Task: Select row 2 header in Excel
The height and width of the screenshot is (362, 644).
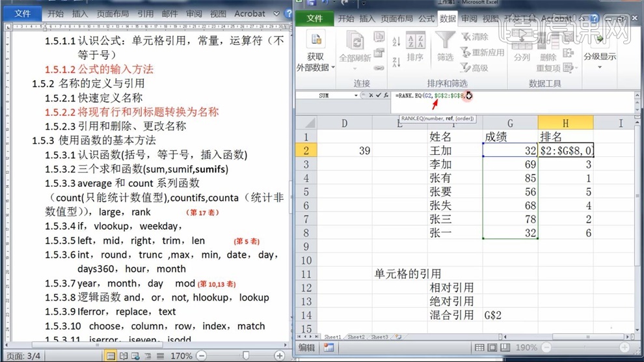Action: pos(306,150)
